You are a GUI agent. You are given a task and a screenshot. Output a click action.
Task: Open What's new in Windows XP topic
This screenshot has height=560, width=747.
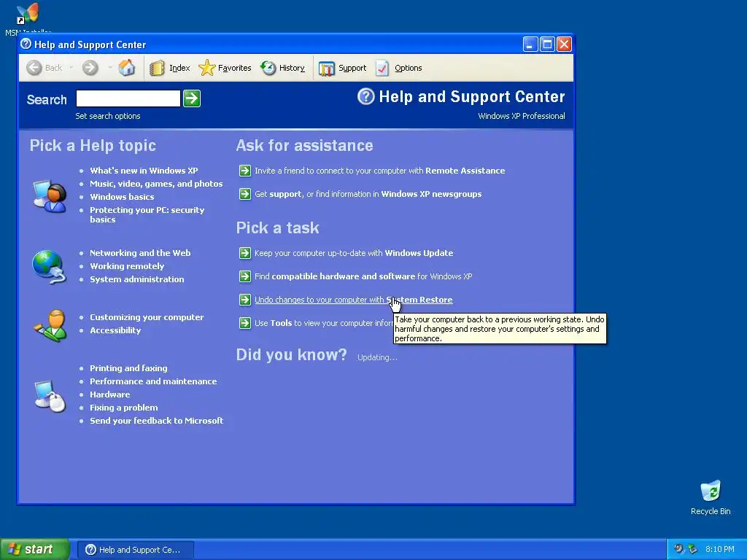[144, 171]
